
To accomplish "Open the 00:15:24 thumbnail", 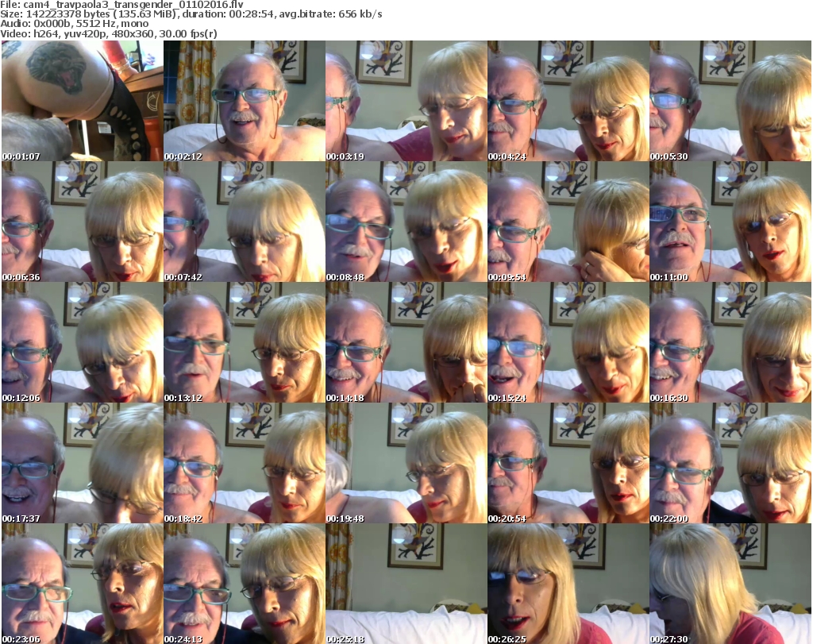I will (x=568, y=343).
